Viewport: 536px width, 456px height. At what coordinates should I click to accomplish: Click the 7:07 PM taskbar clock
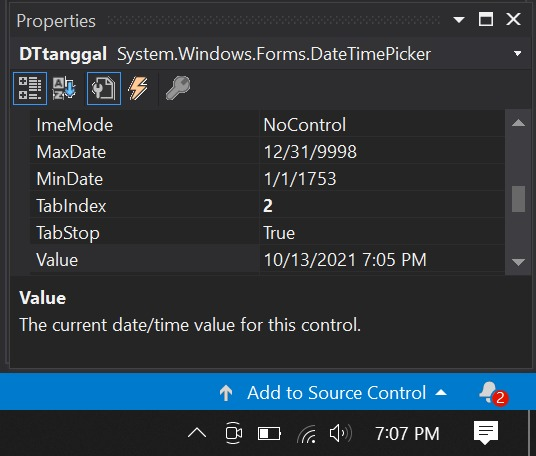[407, 433]
